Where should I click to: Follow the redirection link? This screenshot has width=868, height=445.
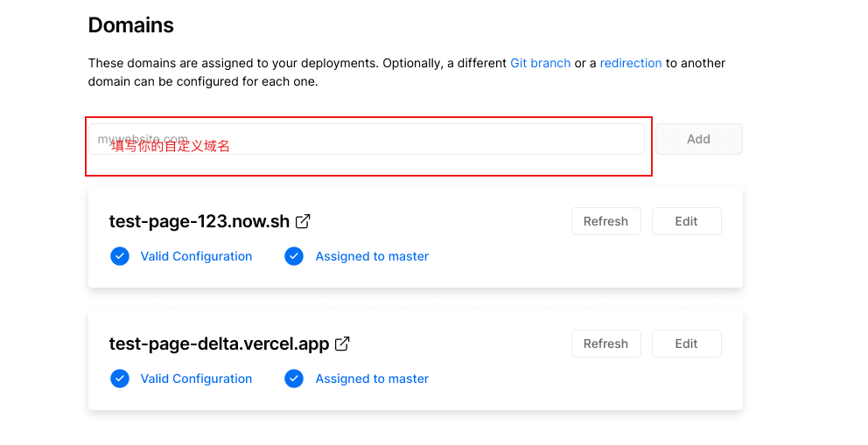tap(631, 63)
